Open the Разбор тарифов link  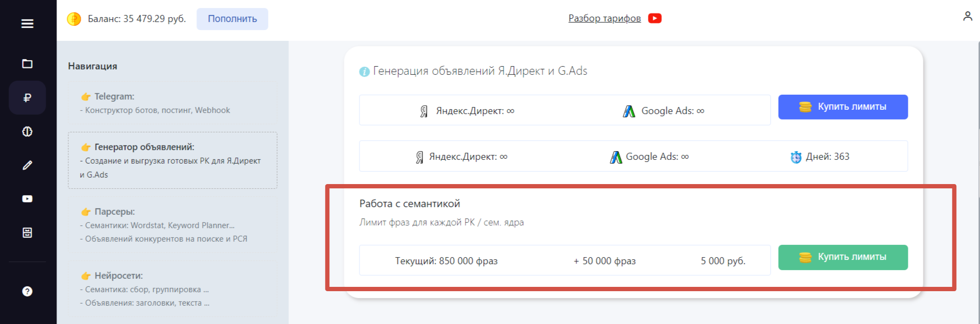605,18
